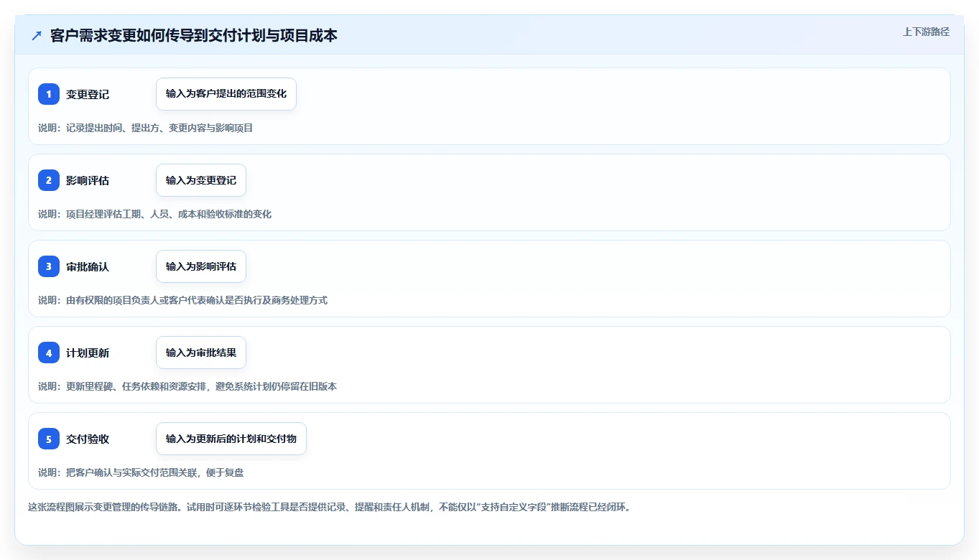Click step number 2 badge for 影响评估
The height and width of the screenshot is (560, 979).
pos(49,180)
